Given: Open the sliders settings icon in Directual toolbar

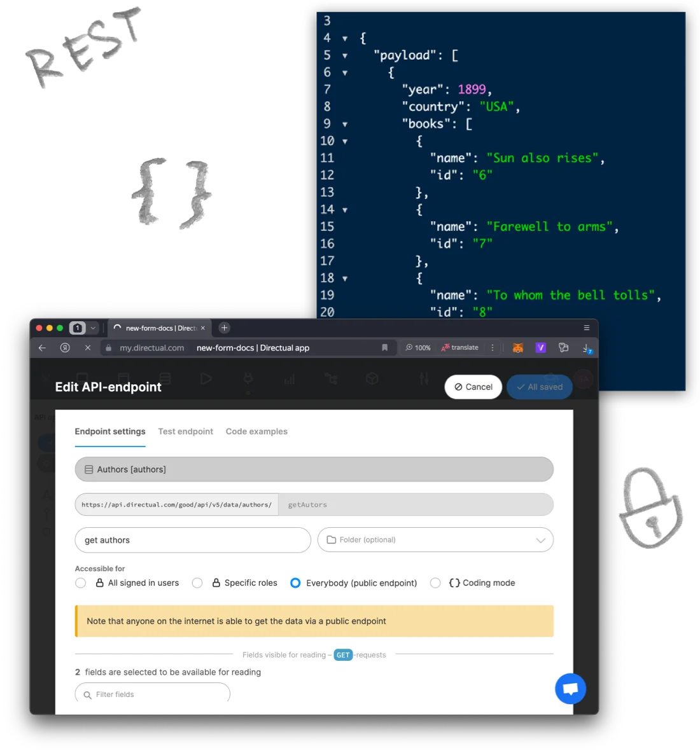Looking at the screenshot, I should coord(424,380).
